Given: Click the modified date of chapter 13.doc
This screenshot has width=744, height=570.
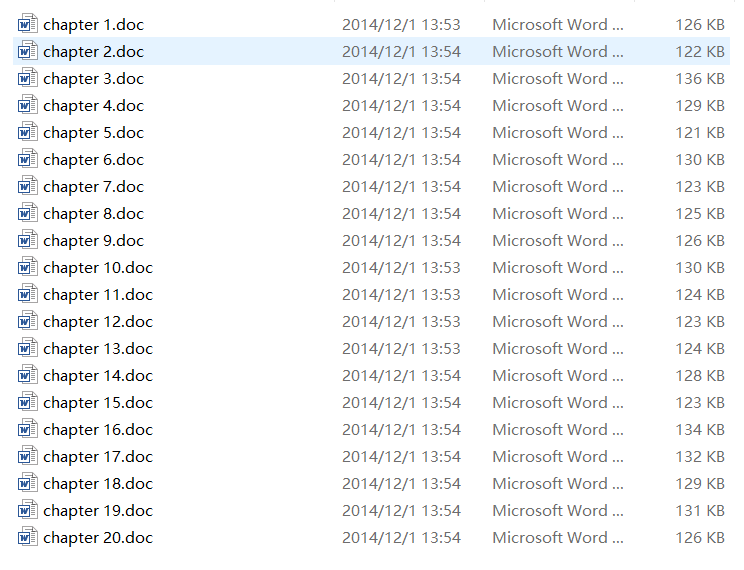Looking at the screenshot, I should (x=401, y=349).
